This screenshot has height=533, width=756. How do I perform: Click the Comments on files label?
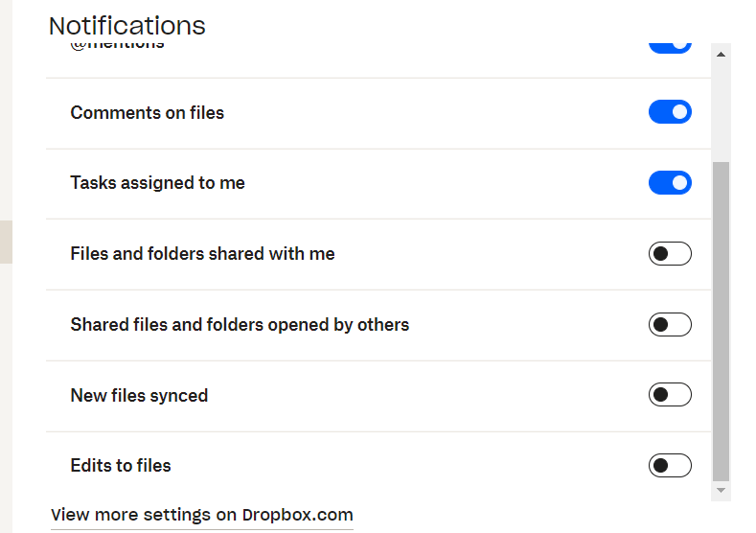147,112
